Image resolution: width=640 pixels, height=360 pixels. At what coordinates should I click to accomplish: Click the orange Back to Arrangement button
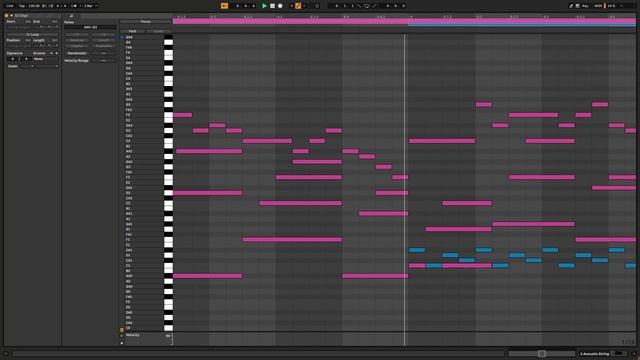224,6
